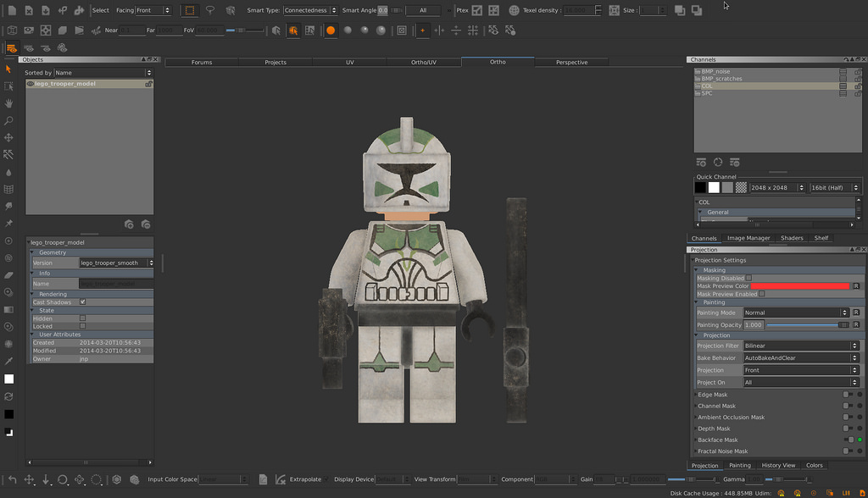Open Projection Filter Bilinear dropdown

pos(800,346)
